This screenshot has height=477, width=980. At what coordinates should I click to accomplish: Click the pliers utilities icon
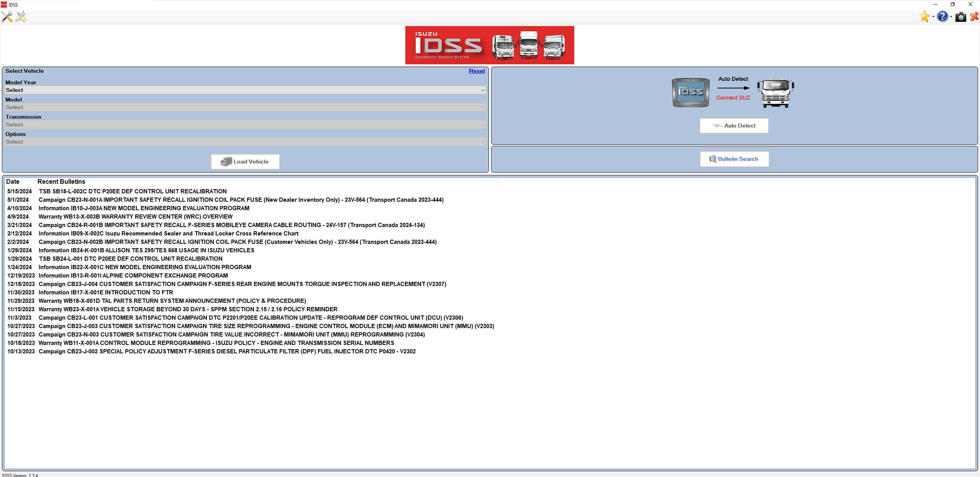pyautogui.click(x=21, y=17)
